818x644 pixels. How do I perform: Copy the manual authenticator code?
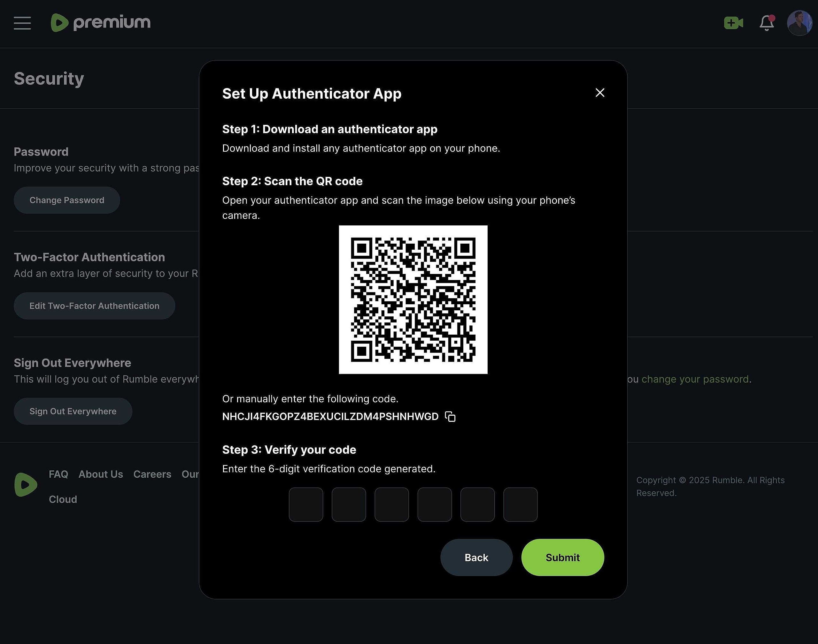pos(450,417)
